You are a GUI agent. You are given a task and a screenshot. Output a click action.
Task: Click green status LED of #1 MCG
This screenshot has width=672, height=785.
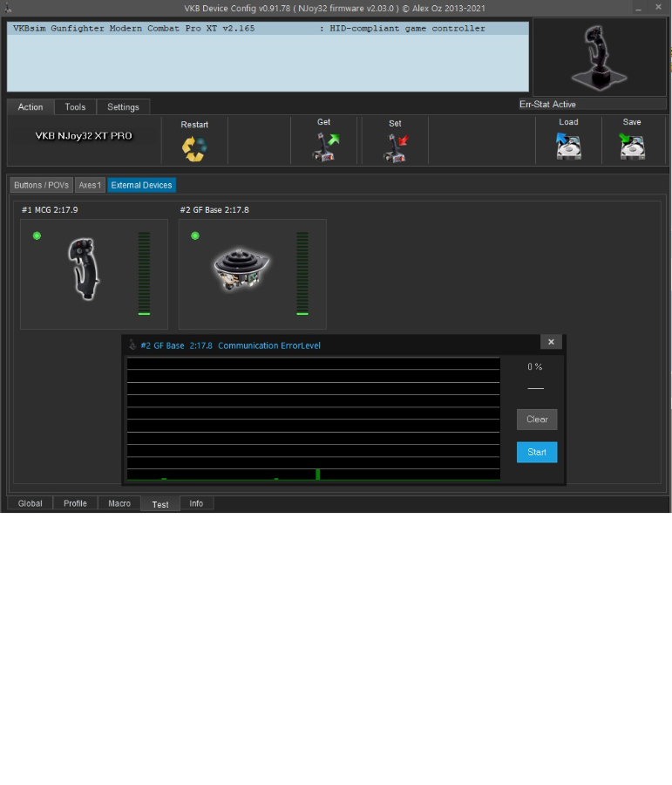tap(37, 235)
